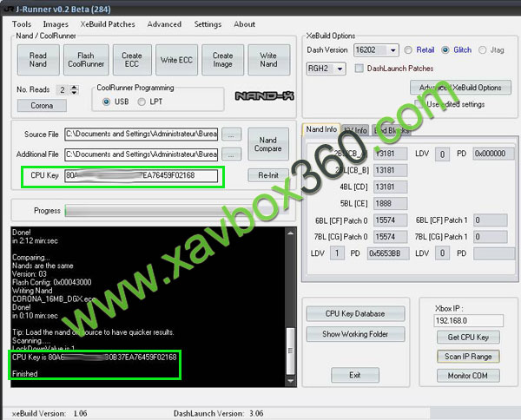The height and width of the screenshot is (420, 521).
Task: Click the DashLaunch Version status text
Action: click(218, 414)
